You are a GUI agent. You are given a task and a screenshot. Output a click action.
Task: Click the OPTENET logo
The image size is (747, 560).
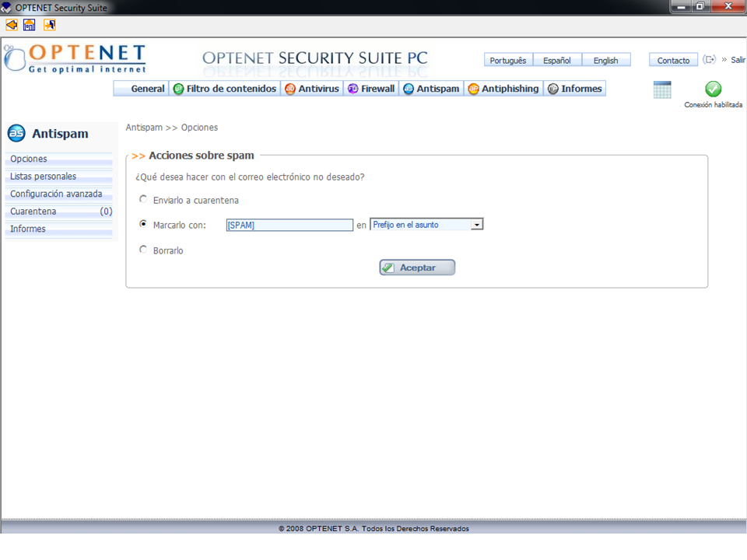pyautogui.click(x=75, y=59)
